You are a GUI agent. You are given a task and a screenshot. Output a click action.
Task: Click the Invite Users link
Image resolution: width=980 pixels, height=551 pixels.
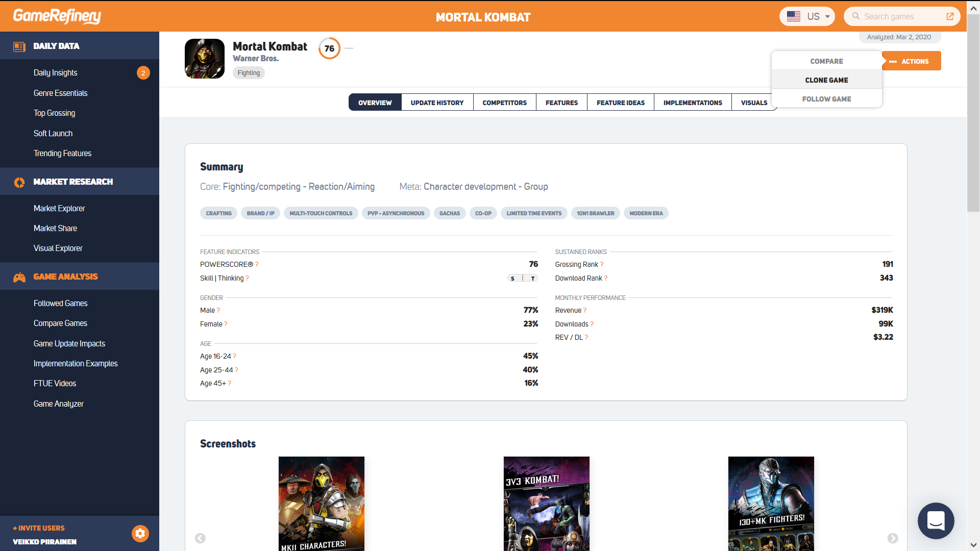[x=39, y=529]
